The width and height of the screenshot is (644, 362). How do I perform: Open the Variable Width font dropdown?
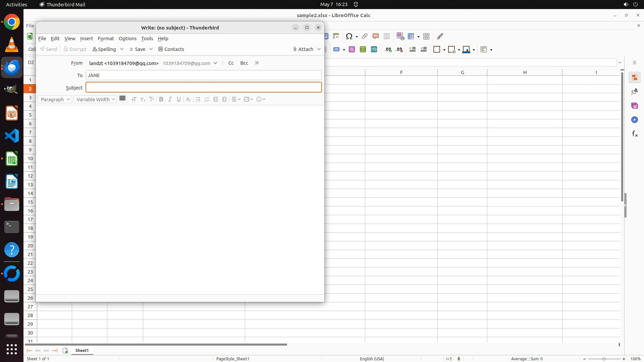coord(95,99)
